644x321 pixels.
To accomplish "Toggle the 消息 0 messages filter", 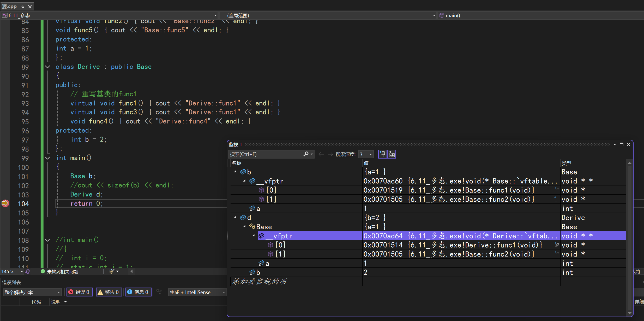I will [139, 292].
